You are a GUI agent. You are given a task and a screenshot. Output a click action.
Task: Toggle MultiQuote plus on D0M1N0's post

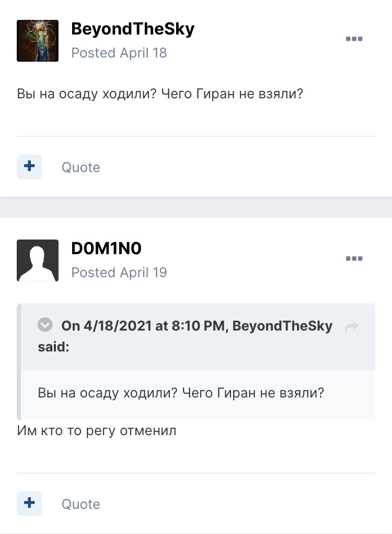click(x=29, y=504)
